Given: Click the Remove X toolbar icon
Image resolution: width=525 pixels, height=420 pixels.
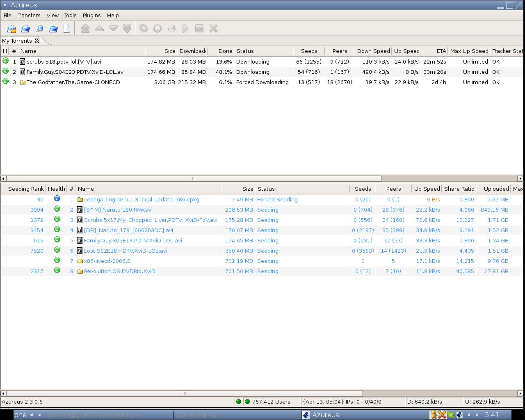Looking at the screenshot, I should point(213,29).
